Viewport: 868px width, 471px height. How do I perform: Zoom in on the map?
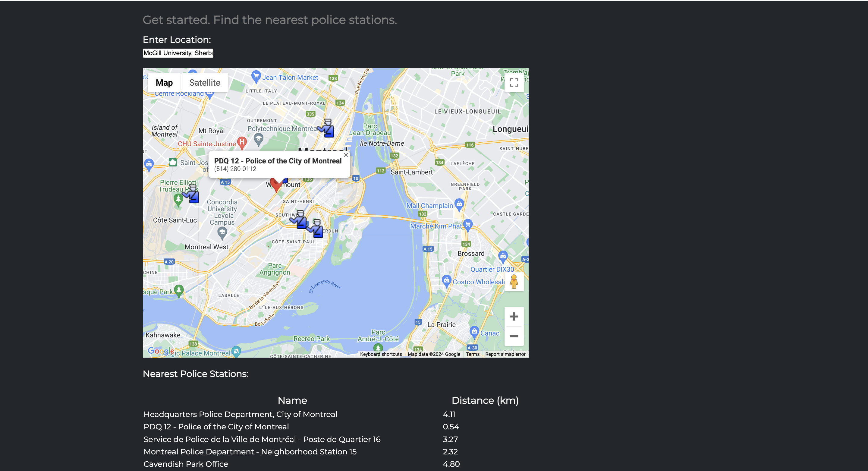(x=514, y=317)
